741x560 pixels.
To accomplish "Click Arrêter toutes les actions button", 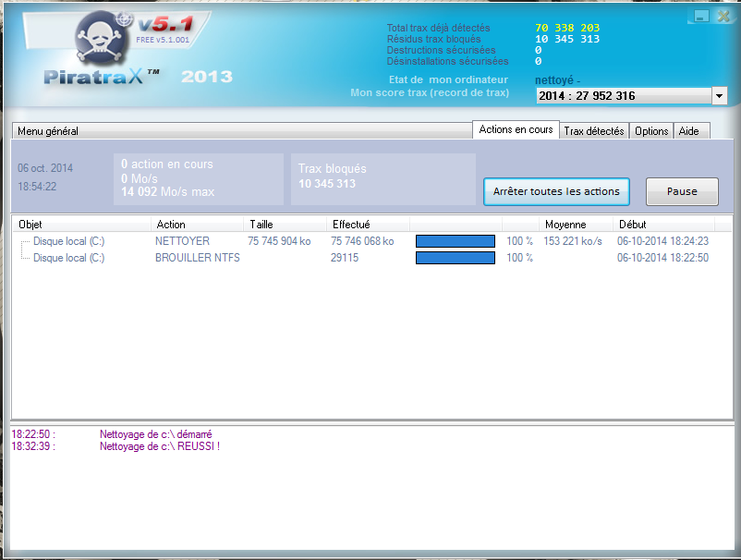I will tap(556, 191).
